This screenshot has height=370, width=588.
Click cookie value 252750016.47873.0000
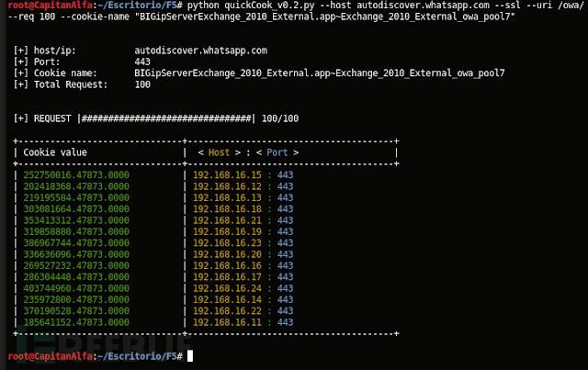[76, 175]
